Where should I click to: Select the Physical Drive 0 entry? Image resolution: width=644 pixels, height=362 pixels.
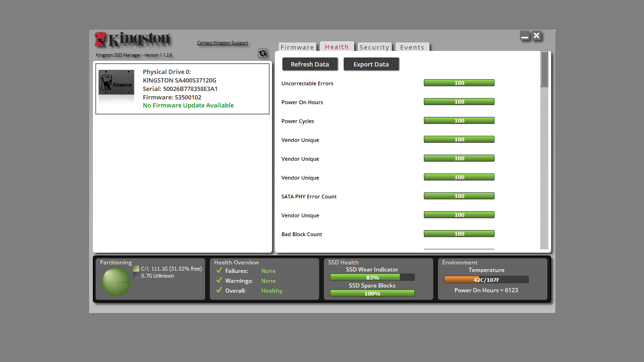tap(182, 89)
